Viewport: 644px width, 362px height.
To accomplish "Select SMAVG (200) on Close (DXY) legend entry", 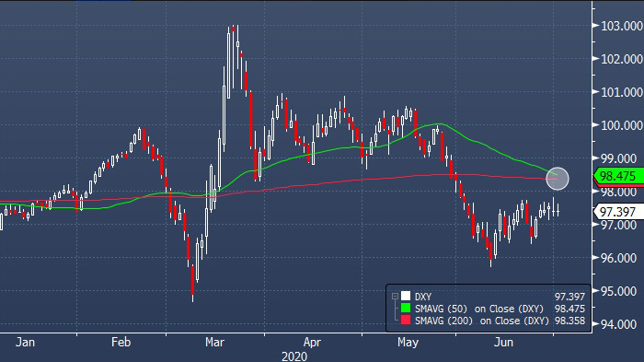I will click(482, 321).
